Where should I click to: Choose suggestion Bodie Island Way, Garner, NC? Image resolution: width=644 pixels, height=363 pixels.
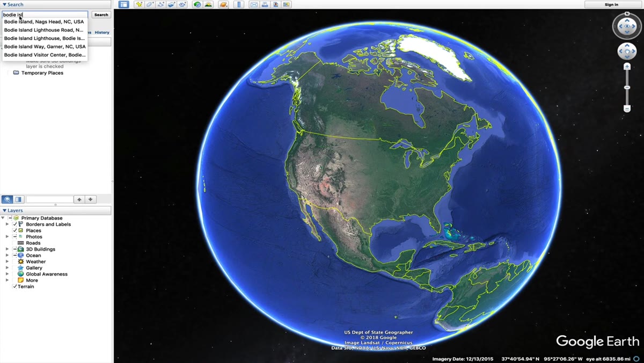45,47
